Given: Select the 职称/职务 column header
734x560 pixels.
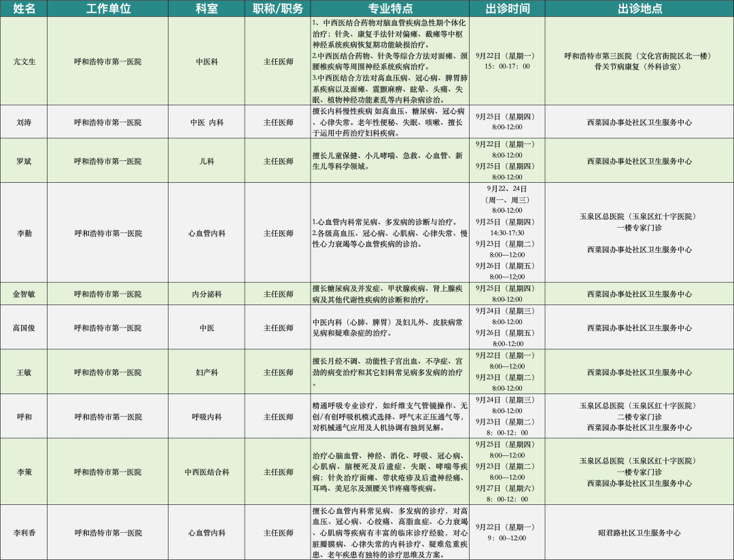Looking at the screenshot, I should (x=278, y=9).
